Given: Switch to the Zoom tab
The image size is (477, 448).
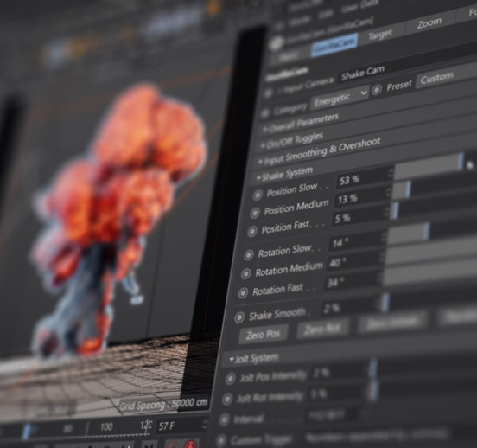Looking at the screenshot, I should (x=429, y=23).
